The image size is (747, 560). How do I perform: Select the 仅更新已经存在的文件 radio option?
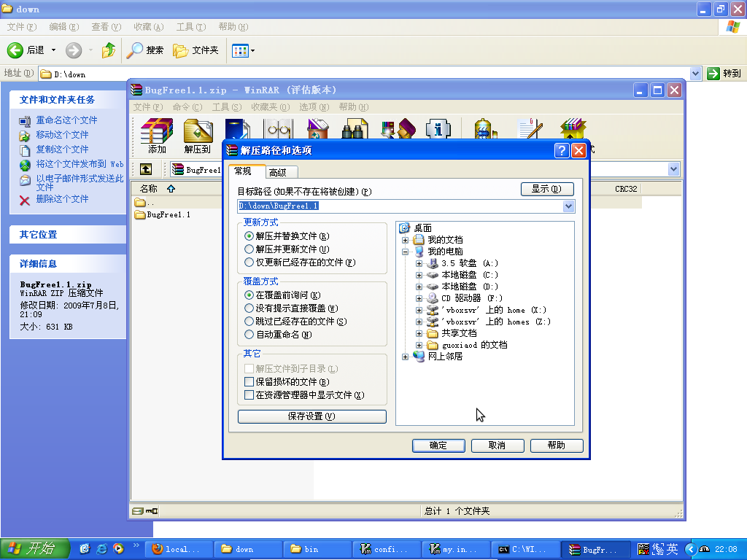pos(249,262)
